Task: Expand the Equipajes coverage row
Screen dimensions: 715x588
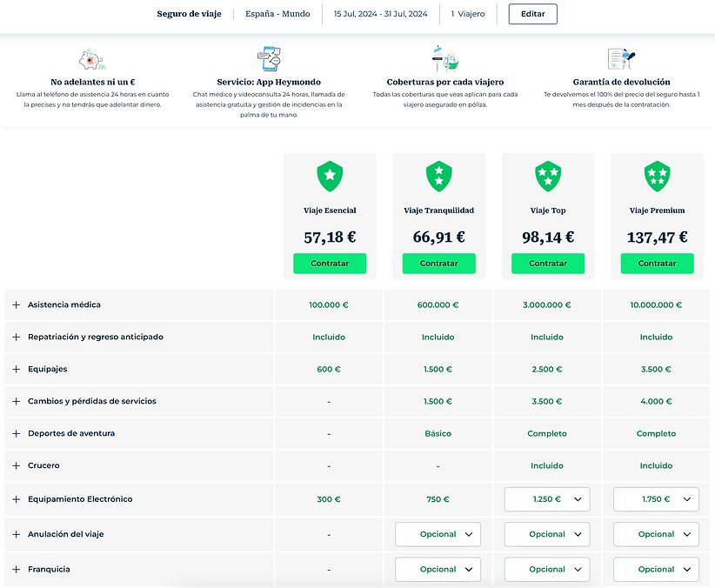Action: click(x=17, y=369)
